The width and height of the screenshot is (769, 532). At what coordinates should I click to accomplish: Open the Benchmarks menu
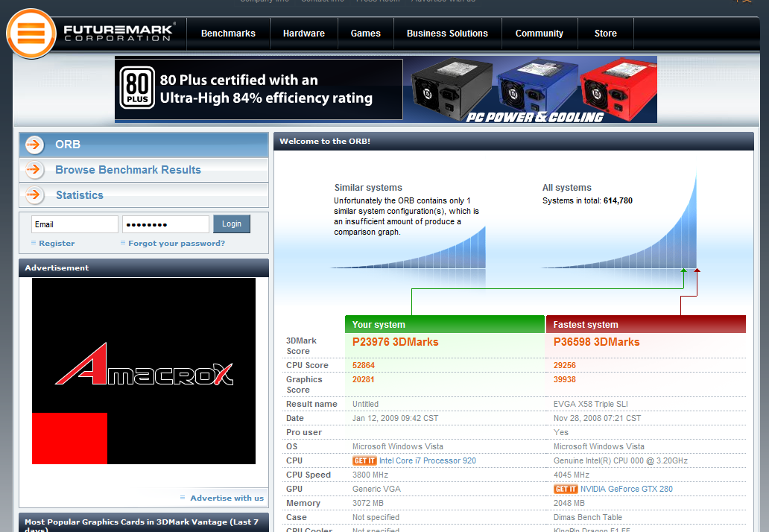(228, 34)
